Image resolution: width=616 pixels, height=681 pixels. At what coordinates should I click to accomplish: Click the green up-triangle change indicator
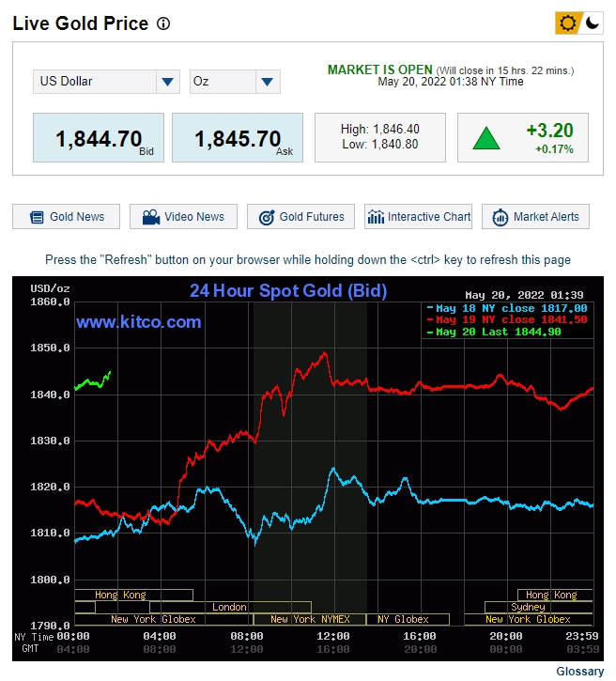(486, 138)
